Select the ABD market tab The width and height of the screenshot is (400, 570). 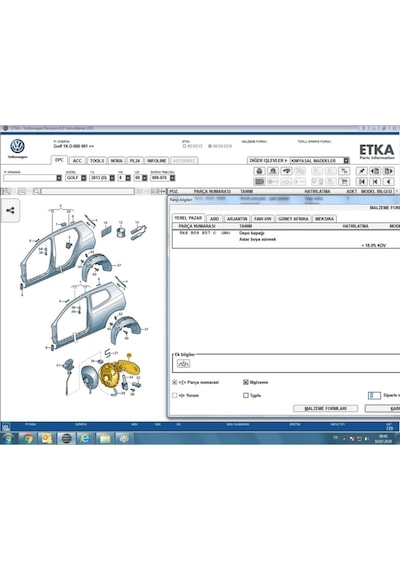[x=215, y=219]
